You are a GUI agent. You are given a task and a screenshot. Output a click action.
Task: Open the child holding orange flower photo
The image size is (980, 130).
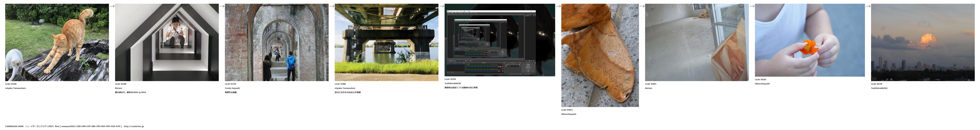810,40
